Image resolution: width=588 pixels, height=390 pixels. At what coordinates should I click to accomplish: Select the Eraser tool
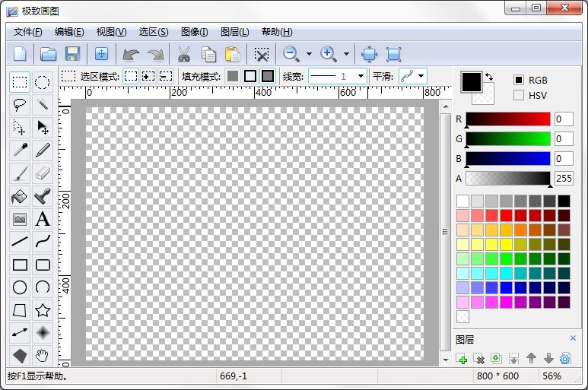[43, 173]
